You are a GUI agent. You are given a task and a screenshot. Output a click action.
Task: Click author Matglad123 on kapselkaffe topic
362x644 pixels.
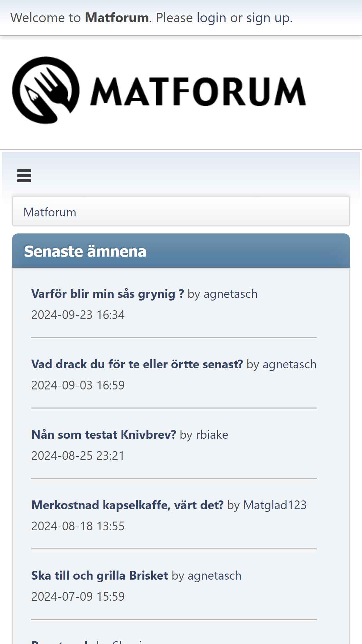275,505
